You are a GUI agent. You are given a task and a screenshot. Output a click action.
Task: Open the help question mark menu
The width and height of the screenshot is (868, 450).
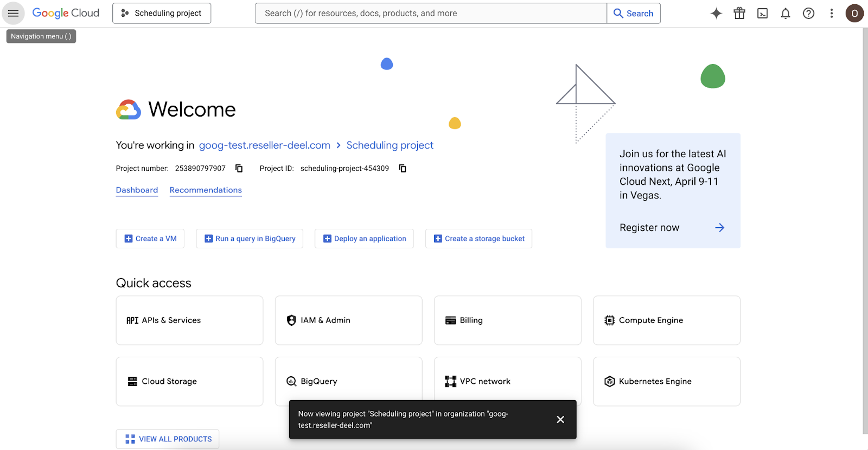tap(809, 14)
